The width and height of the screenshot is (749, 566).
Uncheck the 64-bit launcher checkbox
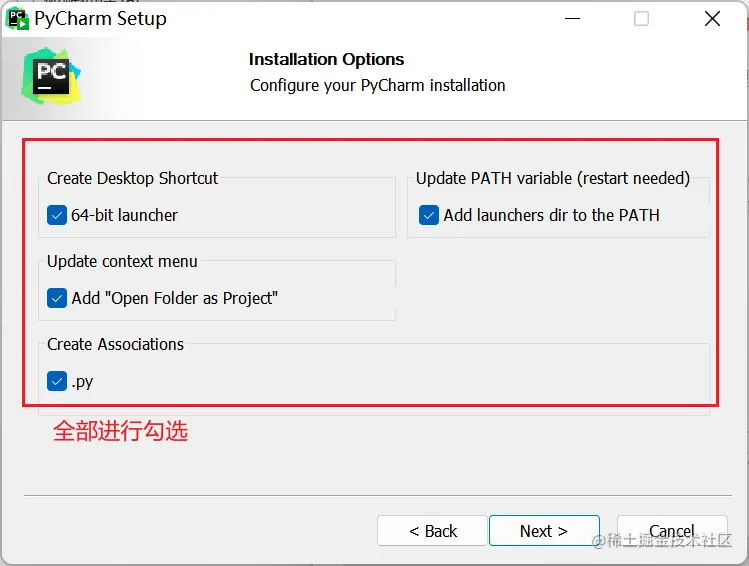pyautogui.click(x=57, y=215)
